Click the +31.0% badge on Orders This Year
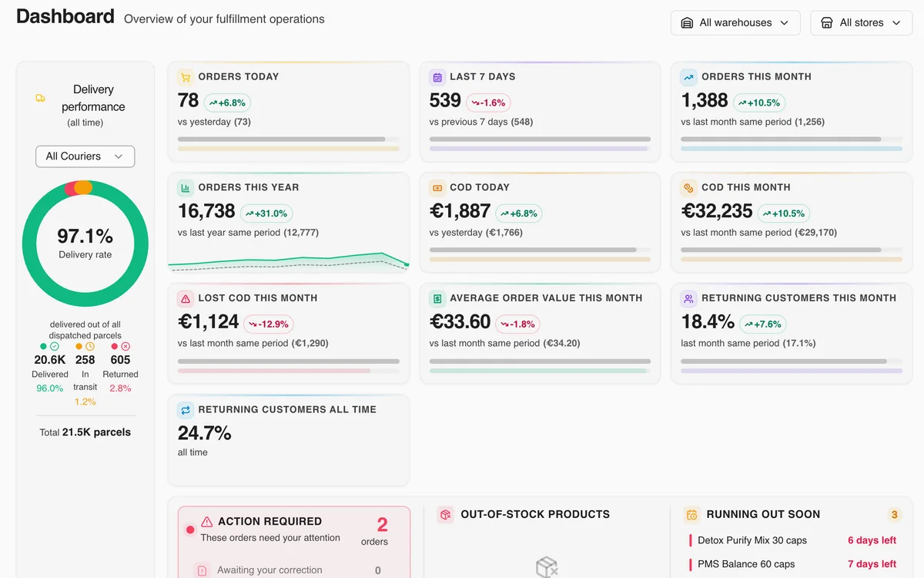Viewport: 924px width, 578px height. (x=266, y=213)
